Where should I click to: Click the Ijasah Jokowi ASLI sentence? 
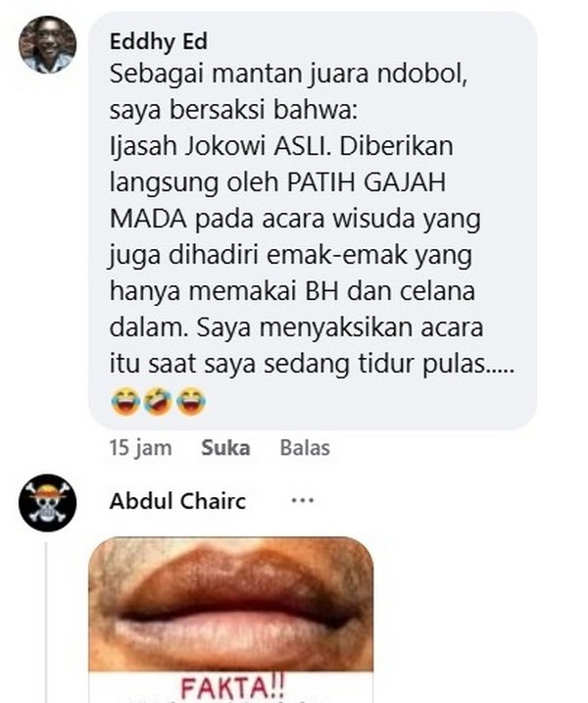pyautogui.click(x=220, y=146)
